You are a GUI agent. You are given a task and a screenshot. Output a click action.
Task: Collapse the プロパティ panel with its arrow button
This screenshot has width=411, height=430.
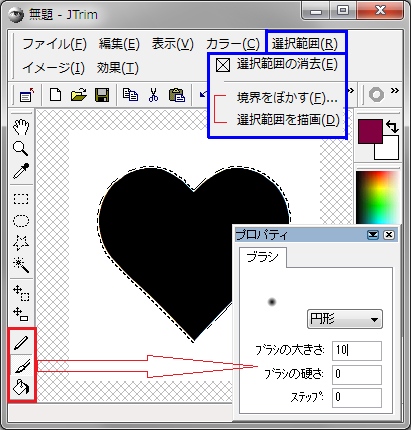pyautogui.click(x=373, y=235)
